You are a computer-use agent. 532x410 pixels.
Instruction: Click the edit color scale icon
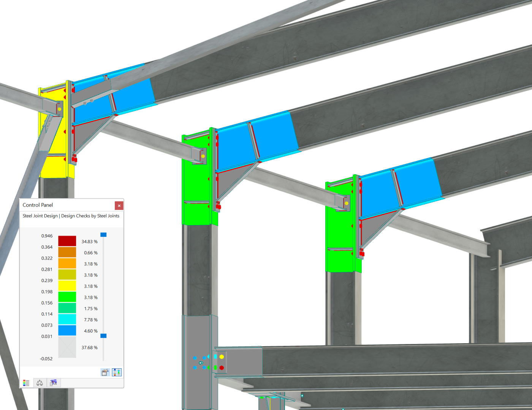click(x=104, y=372)
